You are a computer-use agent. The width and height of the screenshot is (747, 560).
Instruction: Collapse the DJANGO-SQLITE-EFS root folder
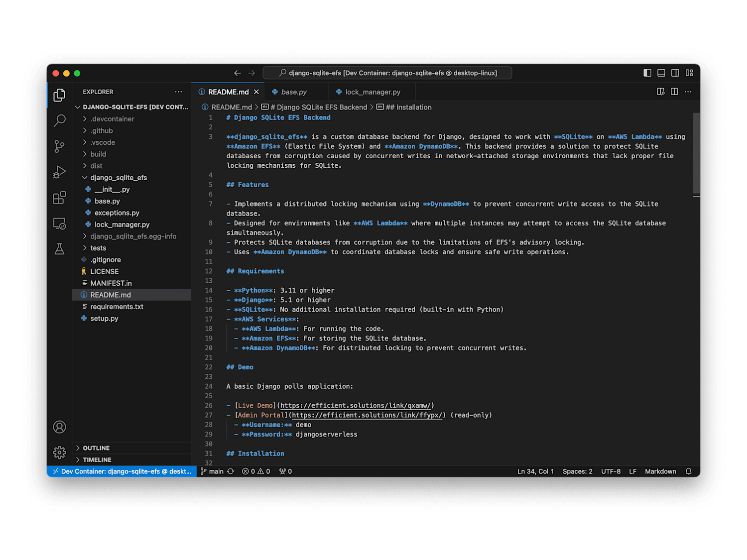coord(131,107)
